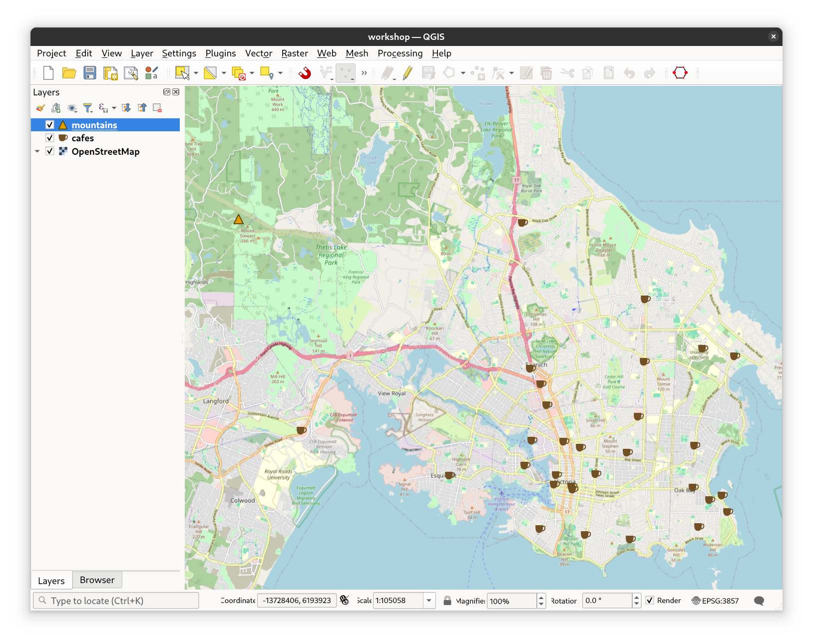Open the Scale dropdown arrow
The image size is (813, 644).
[x=429, y=601]
